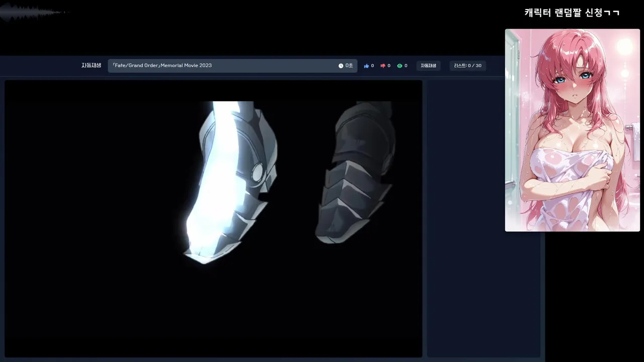644x362 pixels.
Task: Click the video player area
Action: click(x=213, y=219)
